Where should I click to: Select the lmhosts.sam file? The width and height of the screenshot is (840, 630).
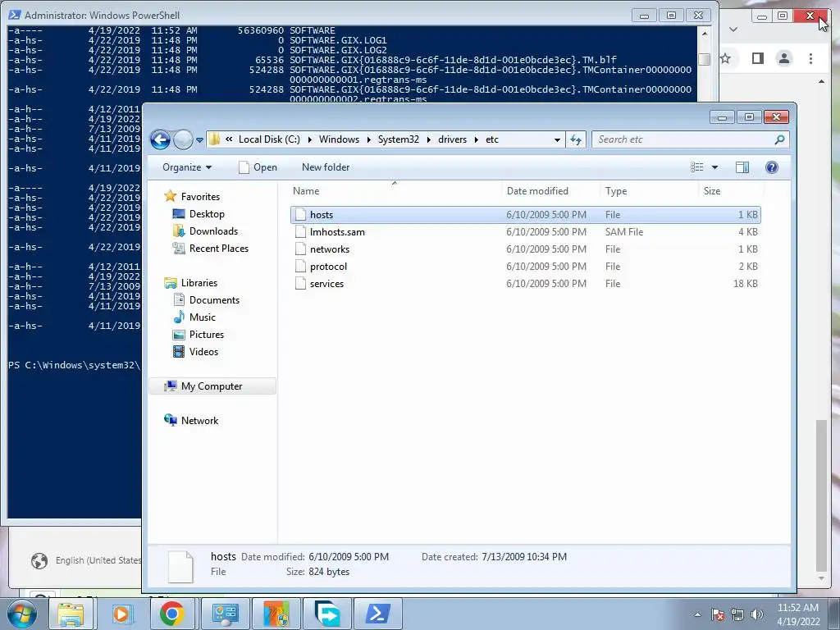tap(526, 232)
